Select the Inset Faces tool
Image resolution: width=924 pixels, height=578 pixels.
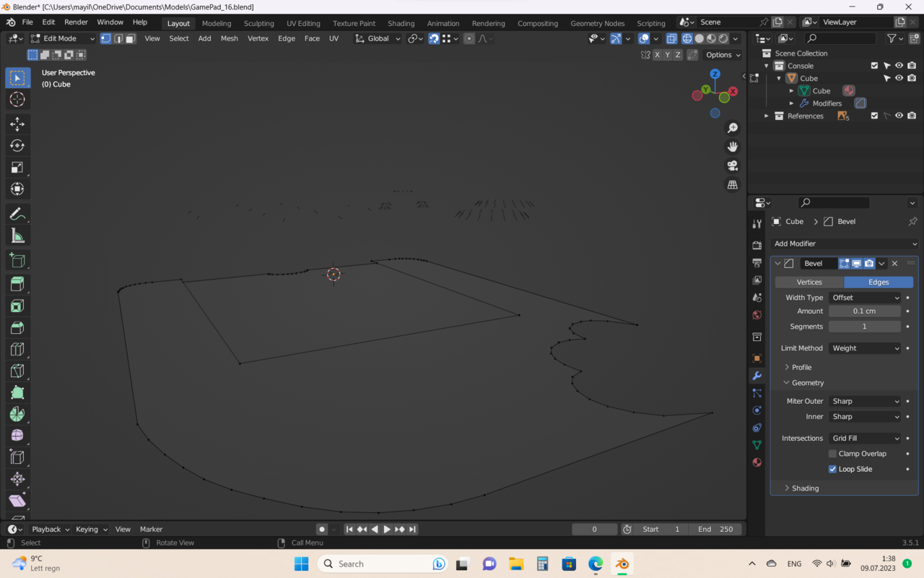pos(17,306)
